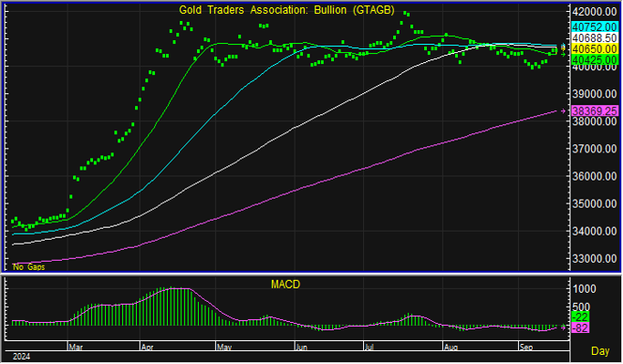Click the green 40425.00 price label

click(595, 60)
